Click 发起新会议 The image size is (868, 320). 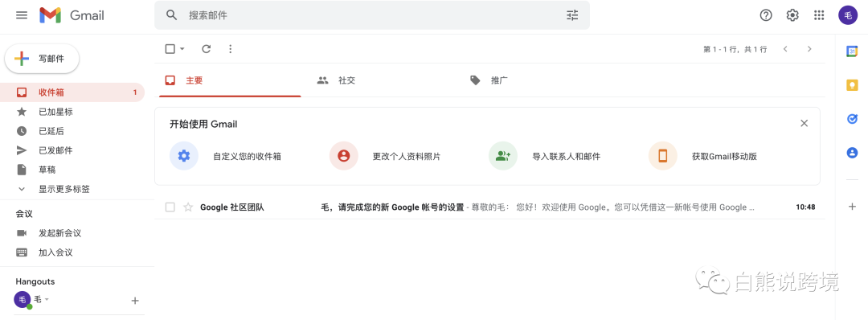tap(59, 233)
